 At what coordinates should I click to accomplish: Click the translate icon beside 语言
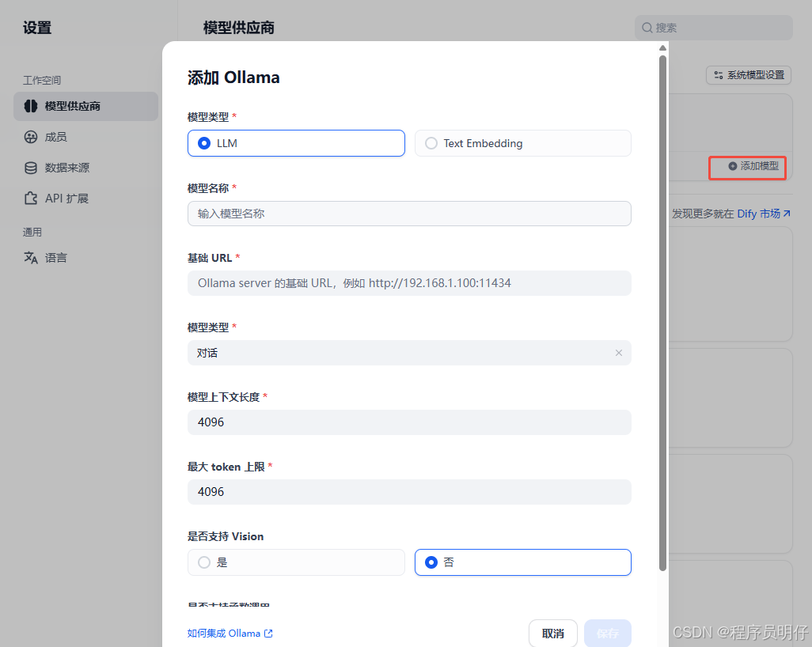[x=31, y=257]
